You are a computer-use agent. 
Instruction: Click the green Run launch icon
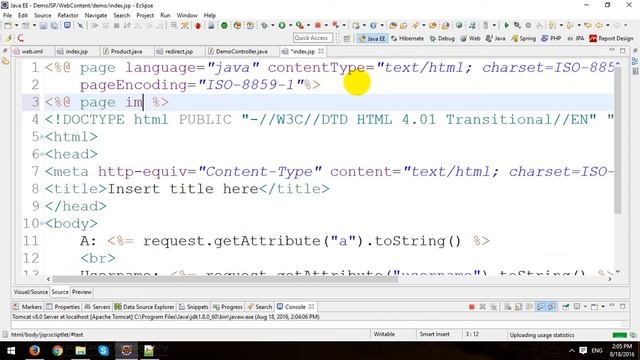[282, 25]
